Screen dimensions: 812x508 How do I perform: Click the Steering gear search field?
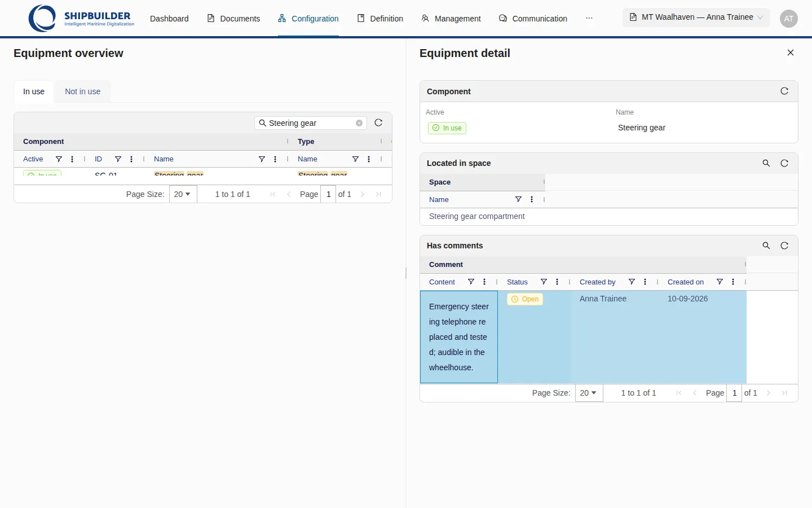(x=311, y=123)
